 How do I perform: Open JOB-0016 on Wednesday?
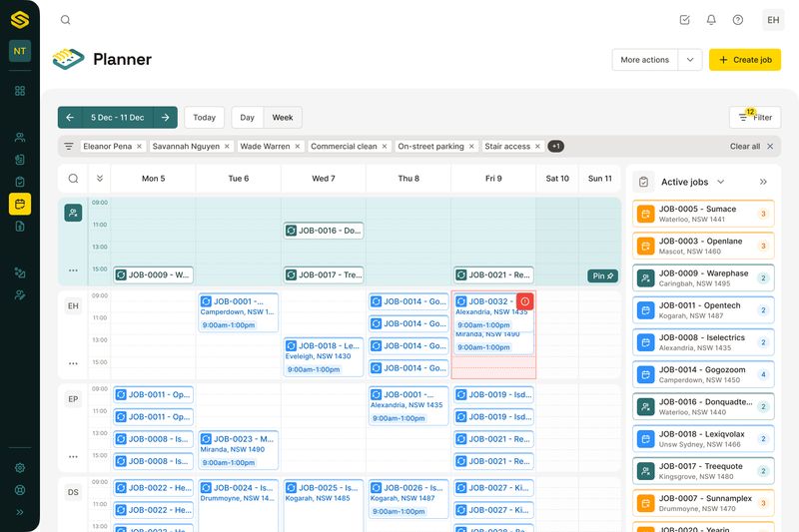(324, 231)
